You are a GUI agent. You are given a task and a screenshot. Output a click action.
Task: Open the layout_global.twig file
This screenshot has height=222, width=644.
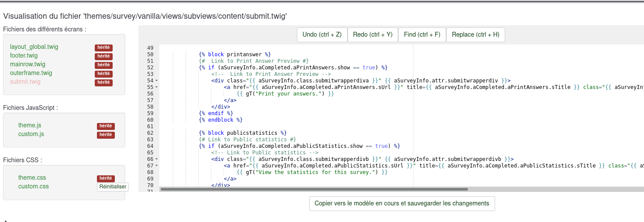(x=34, y=47)
